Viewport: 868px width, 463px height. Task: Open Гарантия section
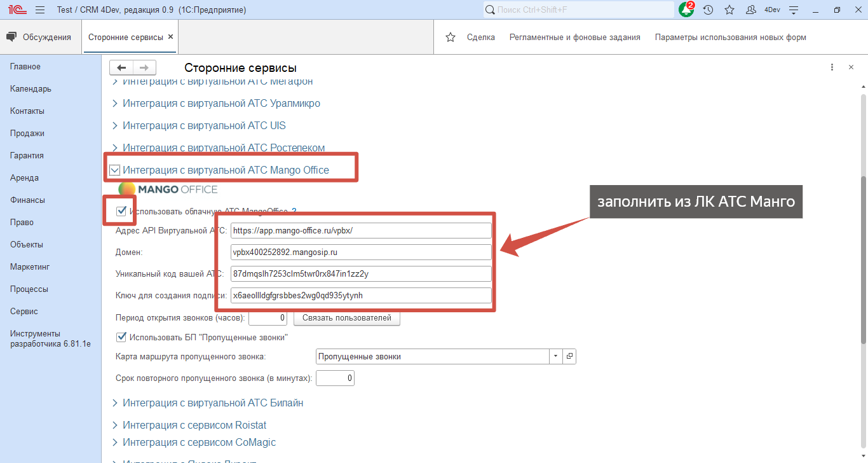[27, 156]
